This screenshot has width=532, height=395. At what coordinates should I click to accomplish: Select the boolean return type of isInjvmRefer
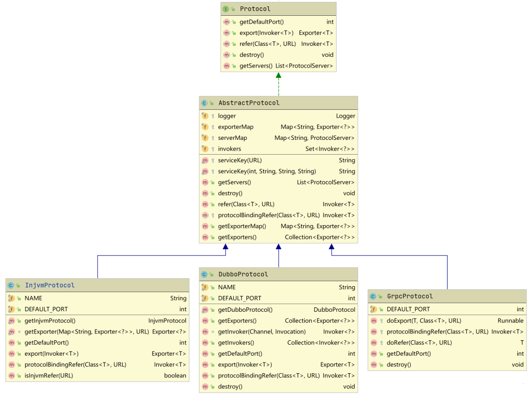(x=175, y=376)
